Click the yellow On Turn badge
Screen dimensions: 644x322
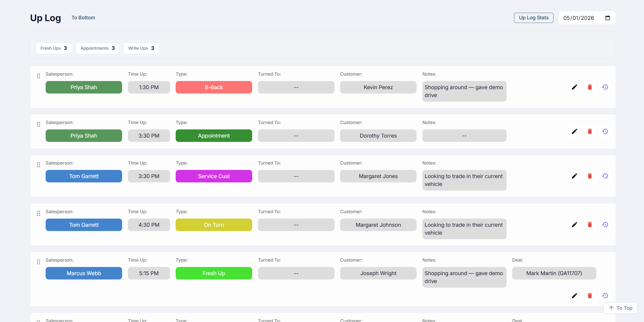[214, 225]
